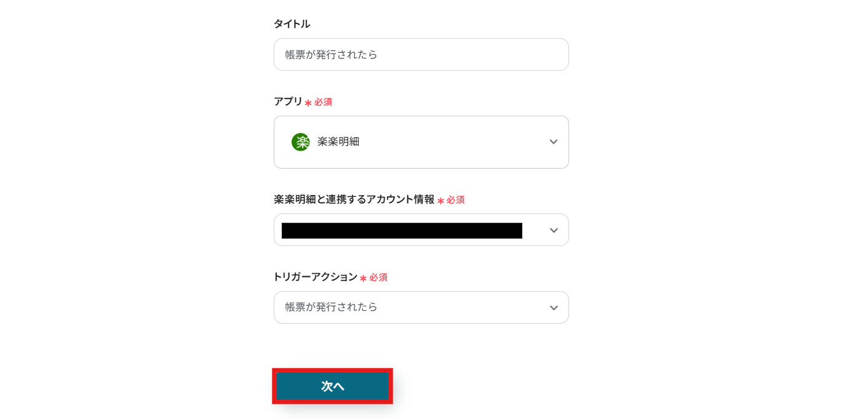Click the 帳票が発行されたら trigger action value
868x419 pixels.
click(x=332, y=307)
